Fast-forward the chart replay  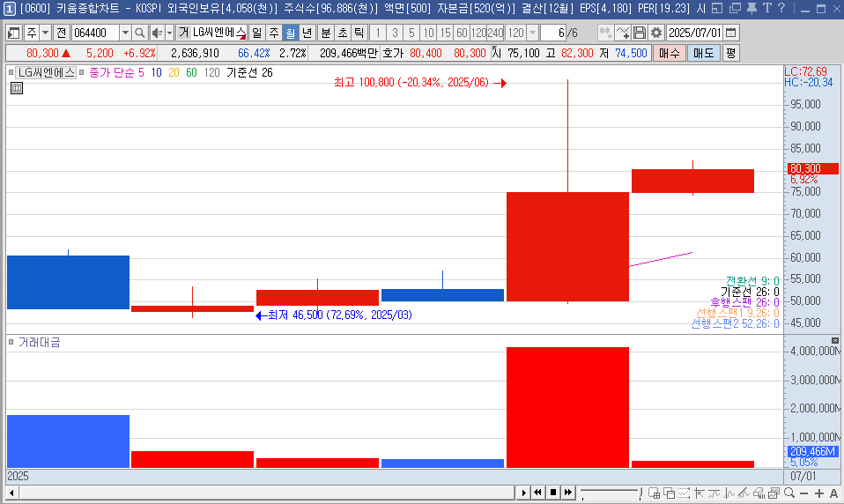(x=568, y=493)
